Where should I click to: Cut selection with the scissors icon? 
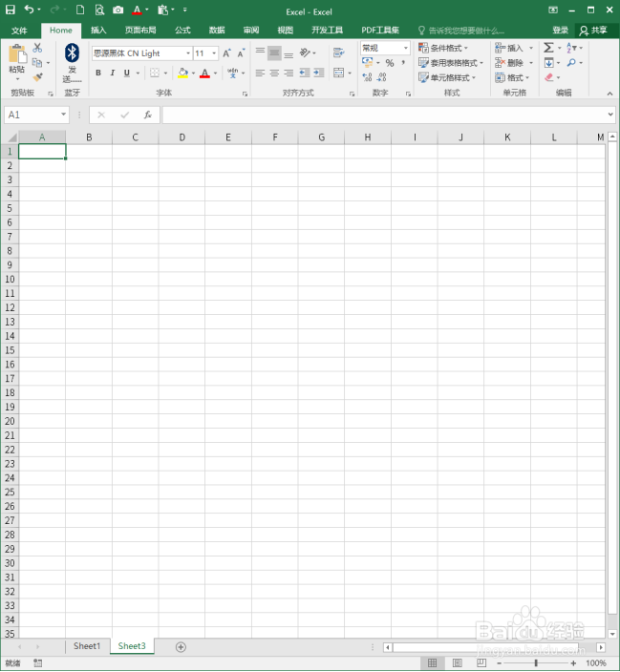point(37,48)
